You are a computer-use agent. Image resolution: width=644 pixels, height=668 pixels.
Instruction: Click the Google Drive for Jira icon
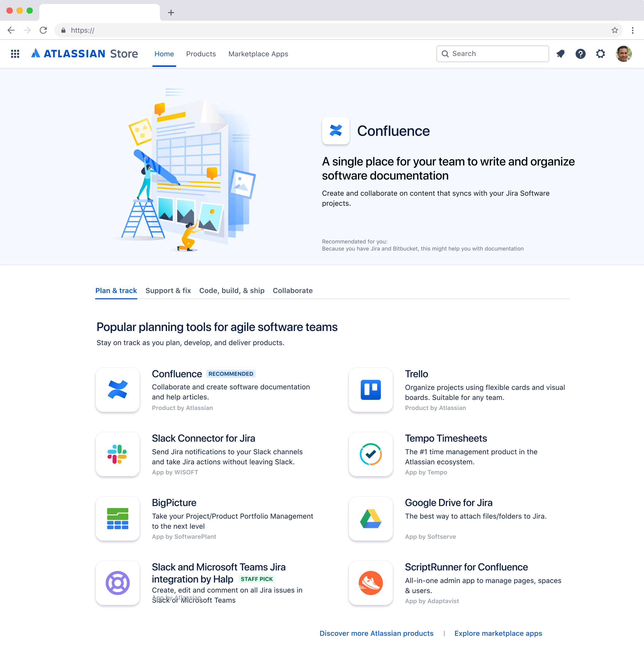371,518
